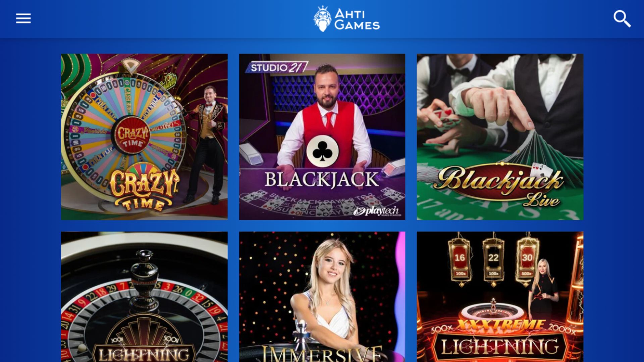Viewport: 644px width, 362px height.
Task: Open the Immersive Roulette game
Action: pyautogui.click(x=322, y=297)
